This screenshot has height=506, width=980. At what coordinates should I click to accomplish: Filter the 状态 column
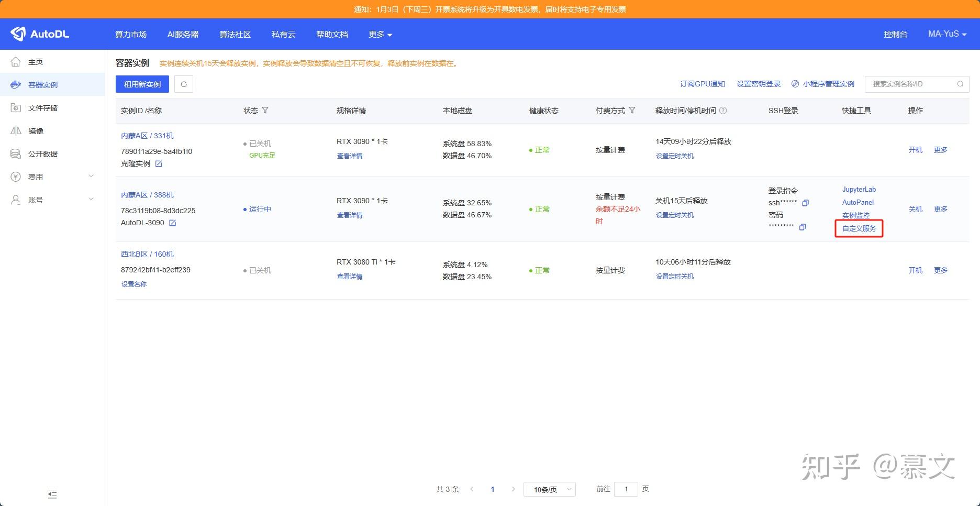266,111
